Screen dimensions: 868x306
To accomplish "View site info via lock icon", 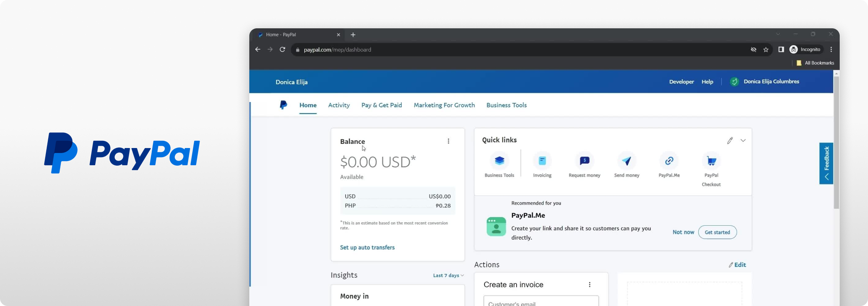I will click(298, 50).
